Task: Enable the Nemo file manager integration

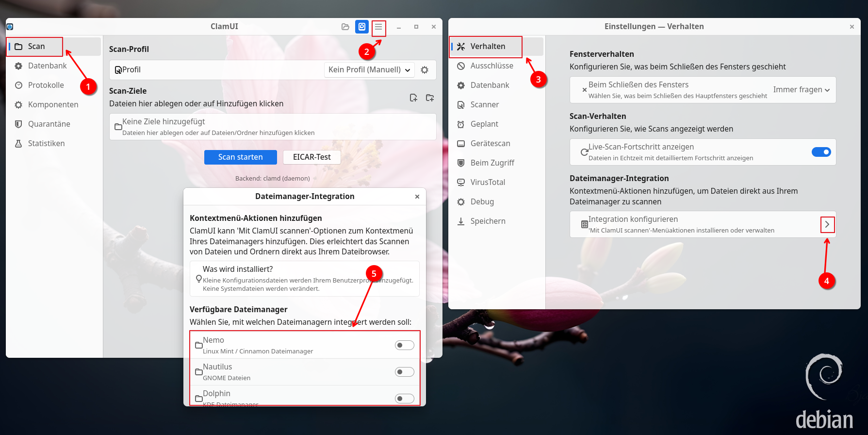Action: [404, 345]
